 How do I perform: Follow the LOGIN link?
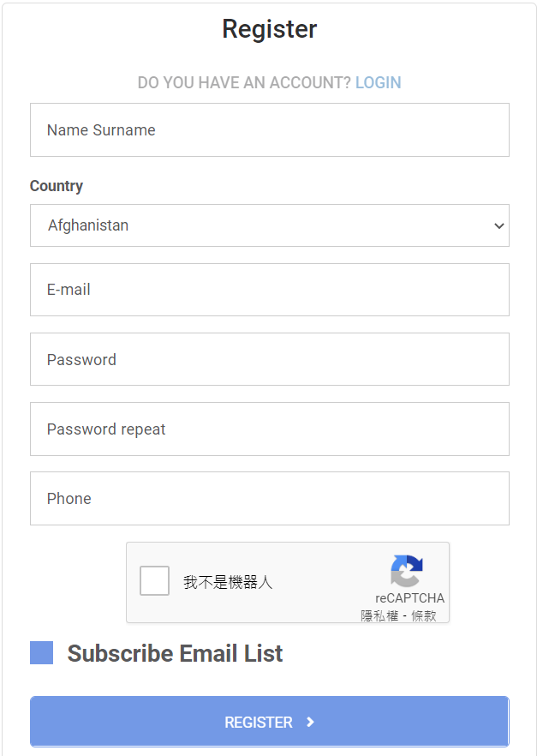tap(379, 83)
